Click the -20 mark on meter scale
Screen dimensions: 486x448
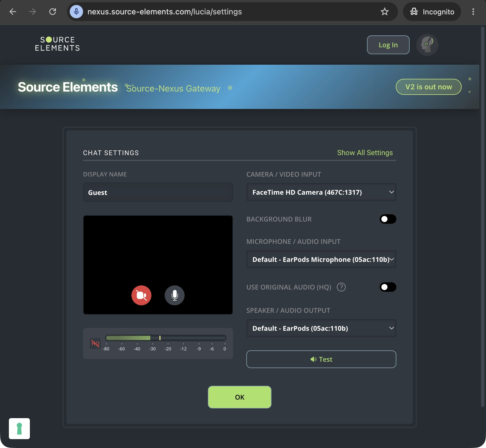pos(168,349)
